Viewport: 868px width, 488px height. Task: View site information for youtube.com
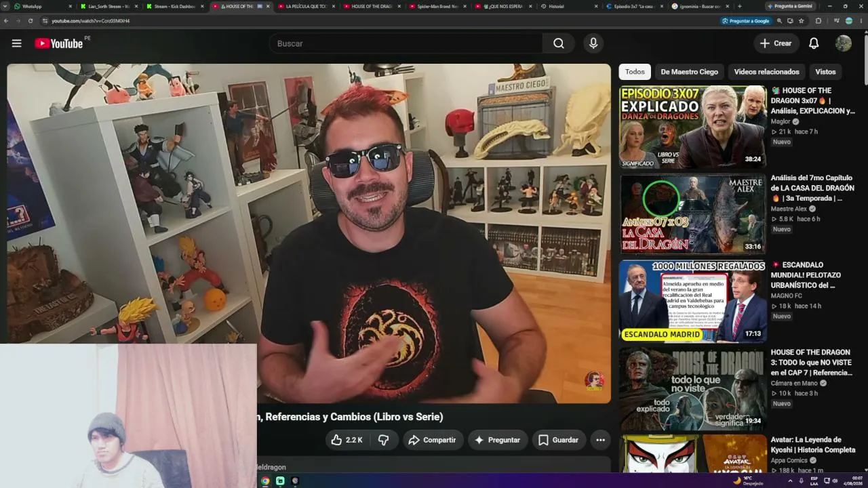[x=45, y=21]
